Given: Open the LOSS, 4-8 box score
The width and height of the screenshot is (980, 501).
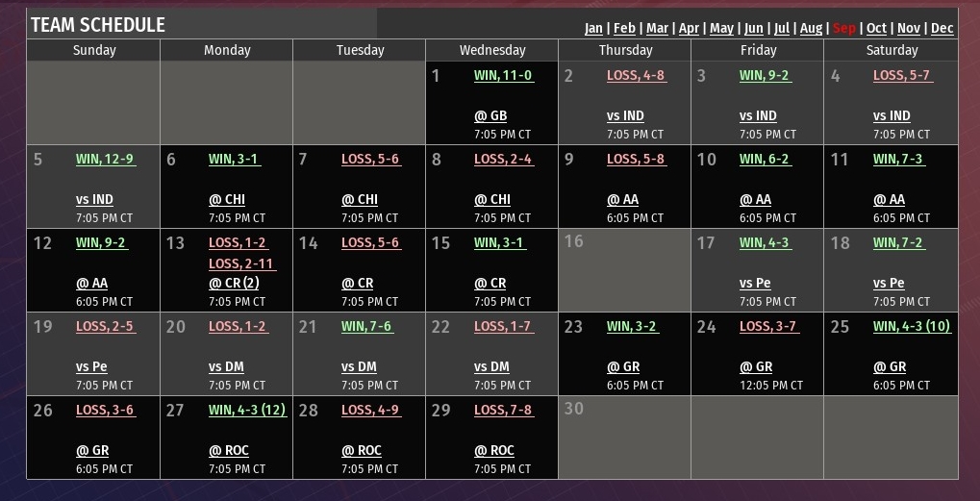Looking at the screenshot, I should pos(635,75).
